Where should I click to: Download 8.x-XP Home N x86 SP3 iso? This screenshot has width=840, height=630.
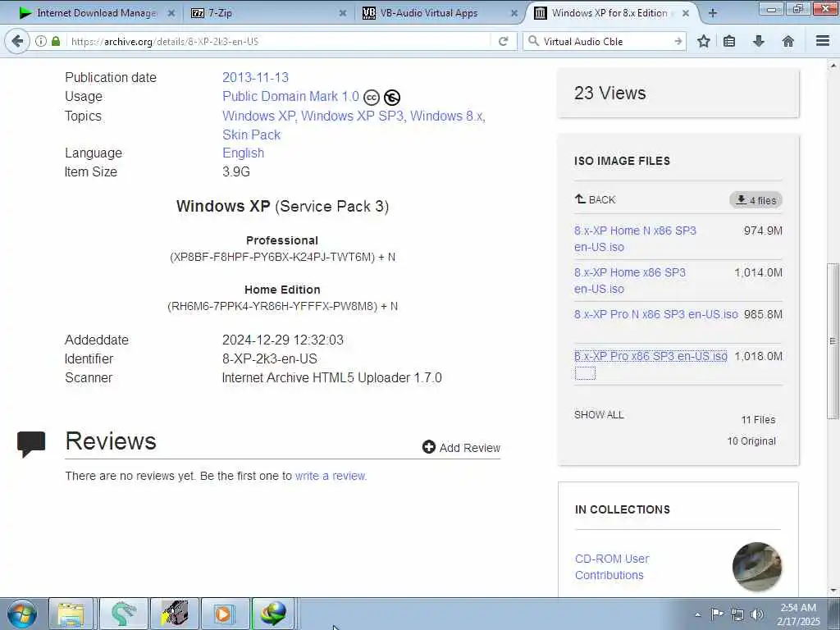[x=635, y=239]
